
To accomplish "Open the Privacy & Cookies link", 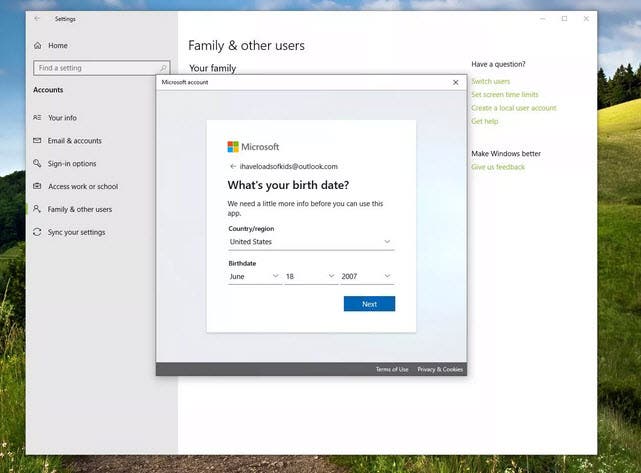I will point(440,369).
